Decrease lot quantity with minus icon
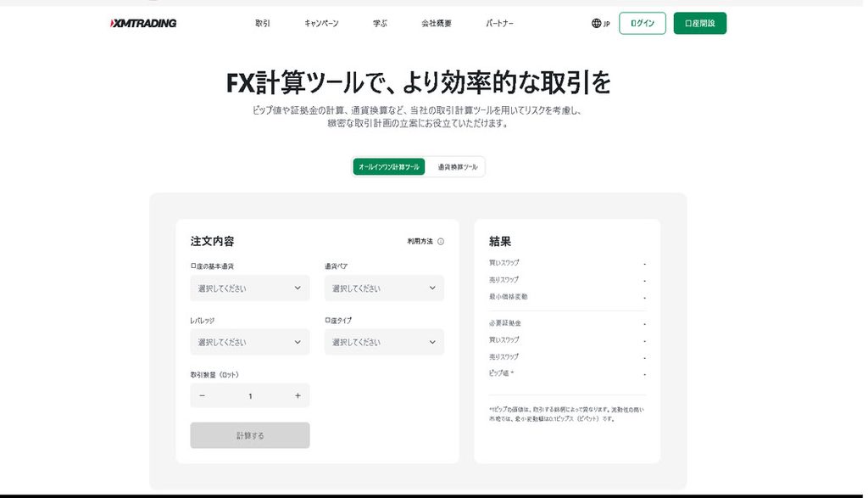The height and width of the screenshot is (498, 868). point(202,395)
